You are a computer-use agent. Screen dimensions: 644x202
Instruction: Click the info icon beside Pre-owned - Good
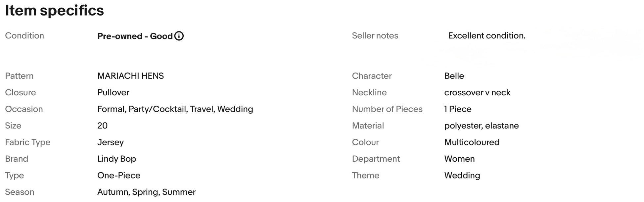pyautogui.click(x=179, y=36)
